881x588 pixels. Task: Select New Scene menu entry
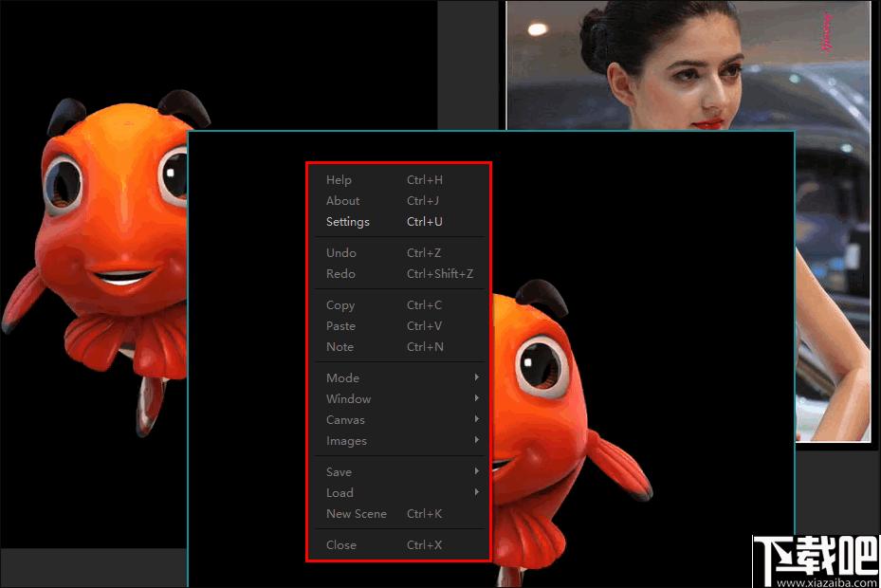click(x=399, y=514)
